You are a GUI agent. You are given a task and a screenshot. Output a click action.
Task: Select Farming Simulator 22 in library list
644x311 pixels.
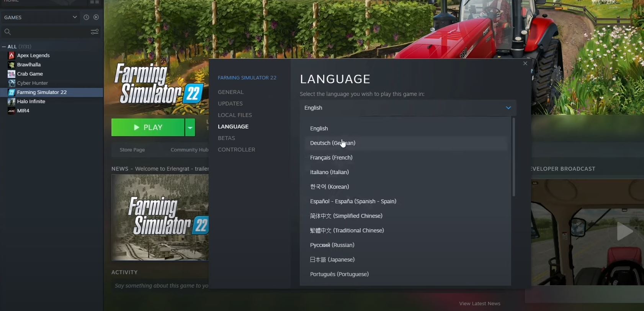tap(52, 92)
